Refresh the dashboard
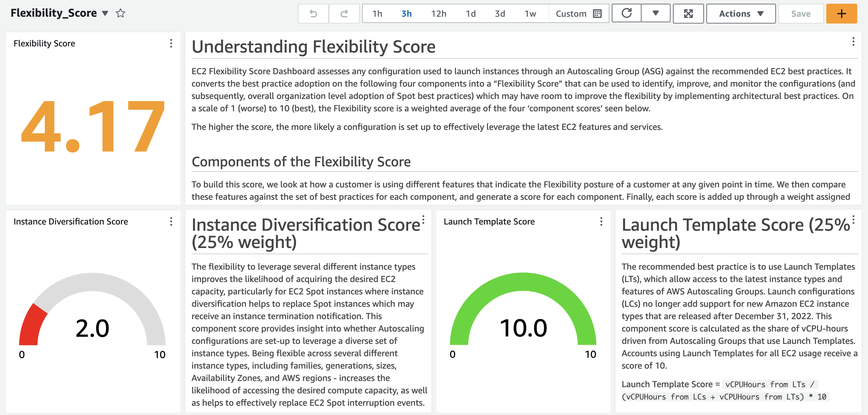Screen dimensions: 868x415 pyautogui.click(x=626, y=14)
